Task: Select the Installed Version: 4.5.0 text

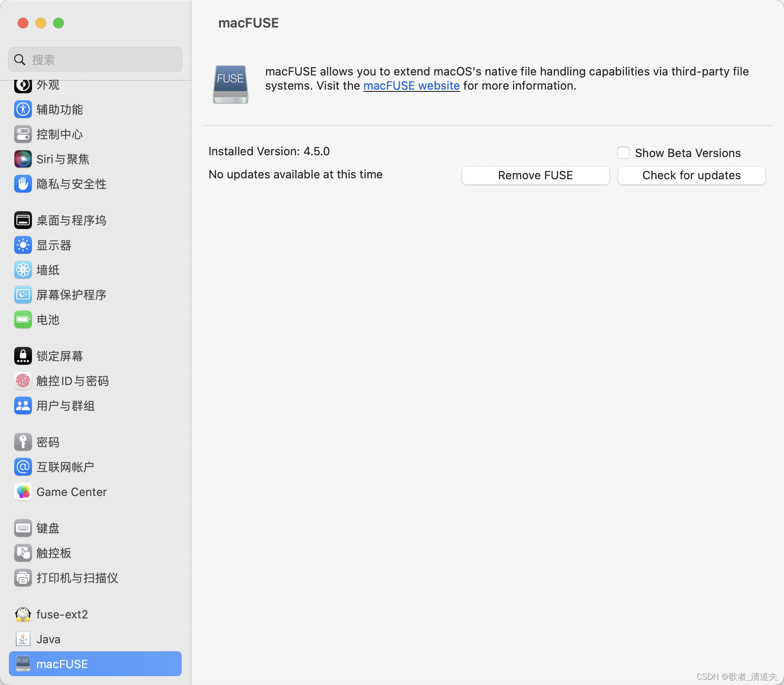Action: coord(269,151)
